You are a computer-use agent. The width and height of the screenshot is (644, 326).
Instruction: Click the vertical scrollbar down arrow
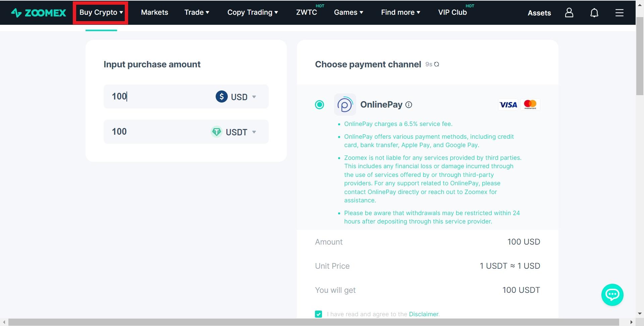point(640,314)
